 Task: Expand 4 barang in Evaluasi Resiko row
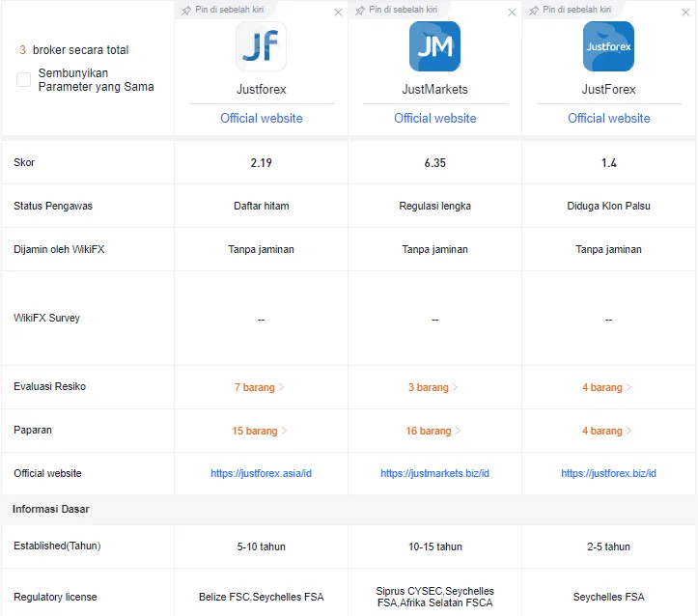click(x=606, y=387)
